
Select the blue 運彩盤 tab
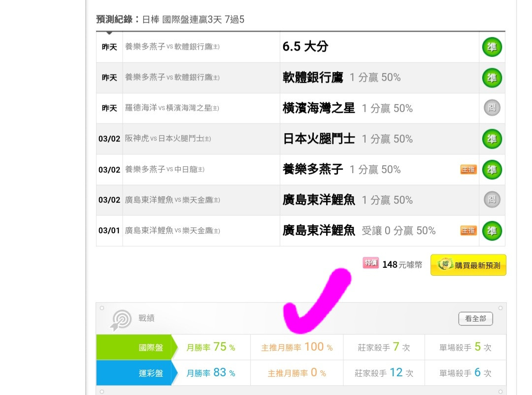coord(137,373)
